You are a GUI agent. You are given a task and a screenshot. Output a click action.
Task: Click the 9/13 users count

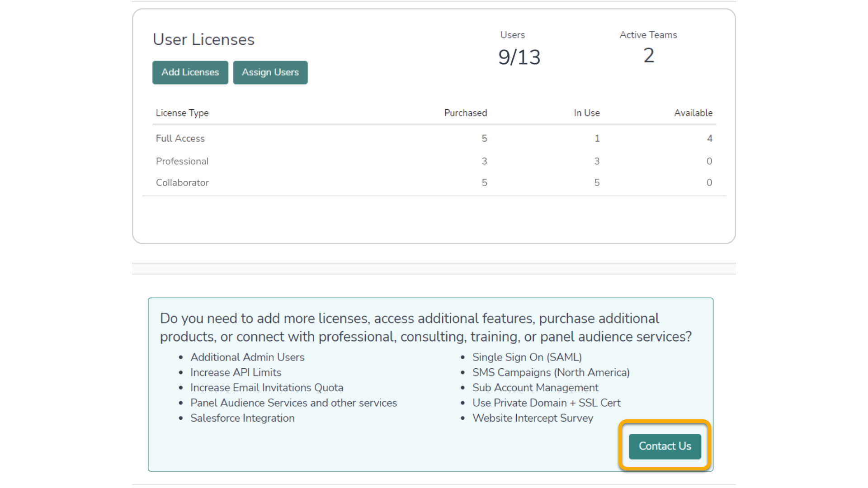pyautogui.click(x=519, y=57)
